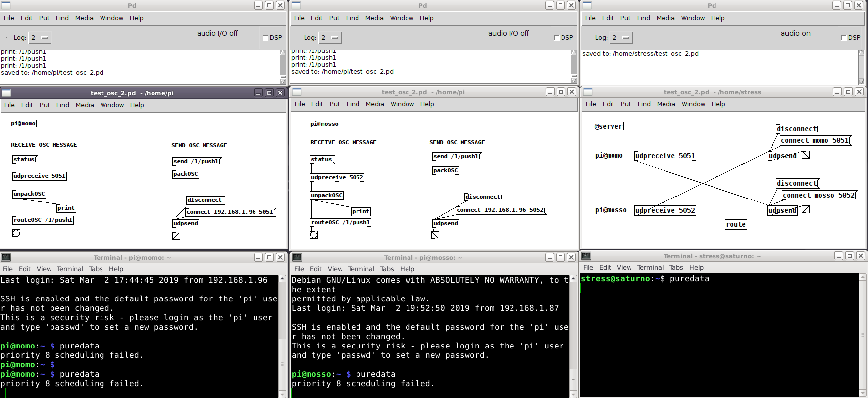This screenshot has height=398, width=868.
Task: Enable DSP checkbox in the middle Pd window
Action: pyautogui.click(x=557, y=38)
